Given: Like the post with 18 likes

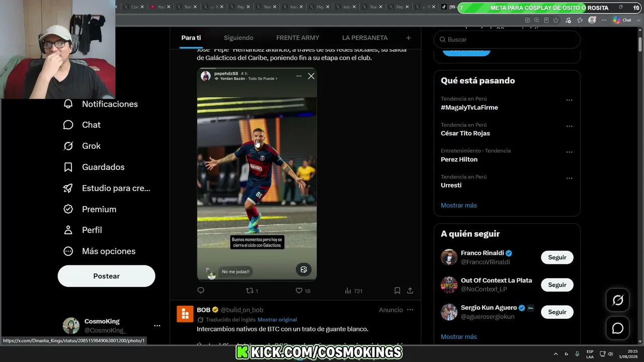Looking at the screenshot, I should tap(299, 291).
